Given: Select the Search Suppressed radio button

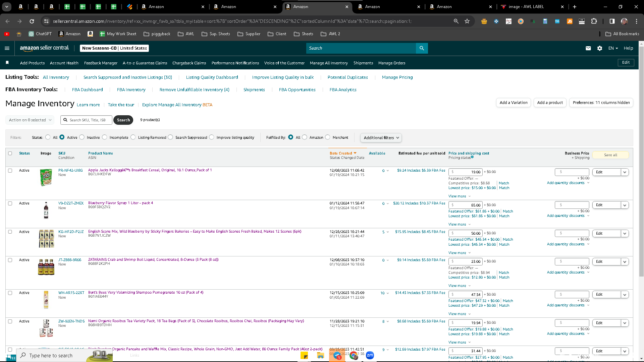Looking at the screenshot, I should point(170,137).
